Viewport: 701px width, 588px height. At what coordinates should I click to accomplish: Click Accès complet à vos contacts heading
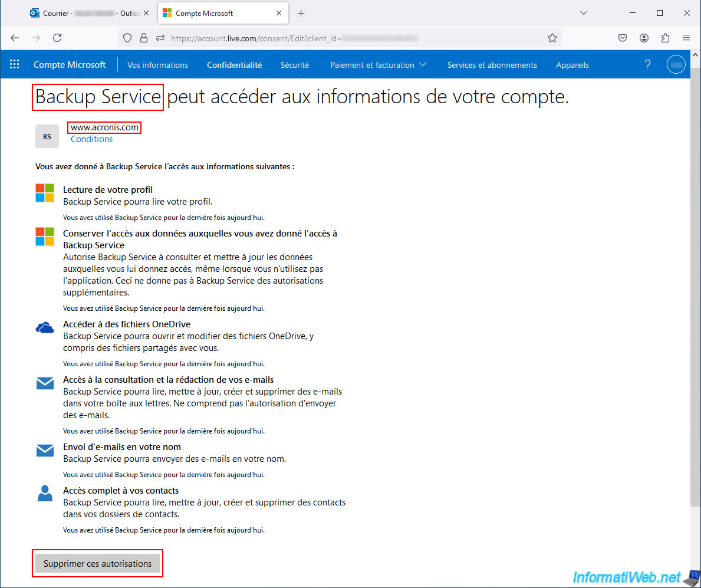click(121, 491)
